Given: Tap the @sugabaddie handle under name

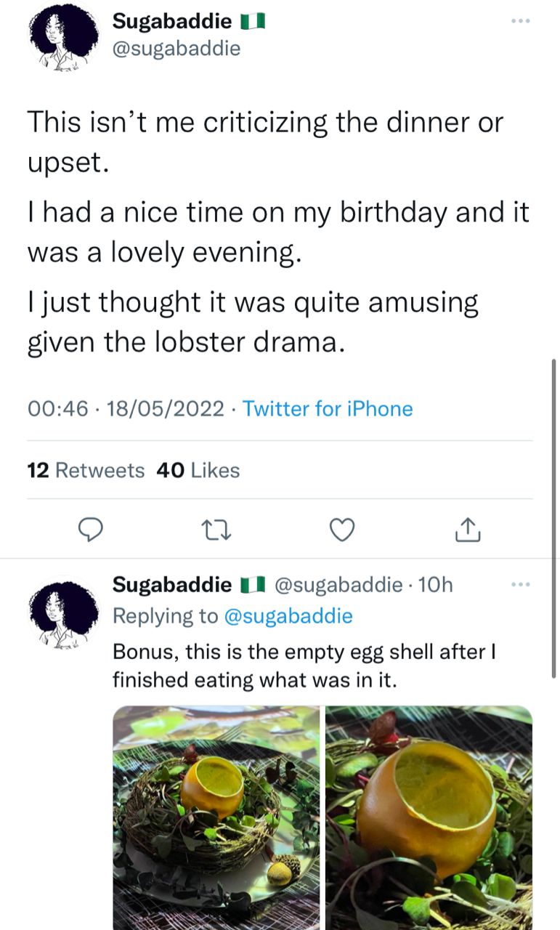Looking at the screenshot, I should pos(176,49).
